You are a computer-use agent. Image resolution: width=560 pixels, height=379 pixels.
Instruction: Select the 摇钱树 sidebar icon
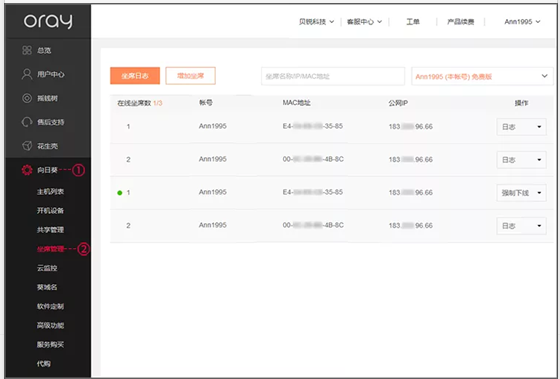[27, 98]
